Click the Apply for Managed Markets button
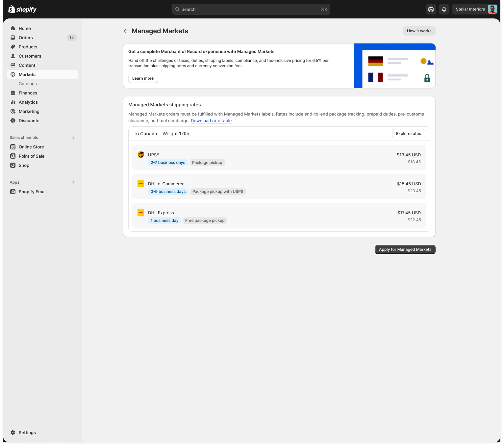The height and width of the screenshot is (446, 504). (x=405, y=249)
